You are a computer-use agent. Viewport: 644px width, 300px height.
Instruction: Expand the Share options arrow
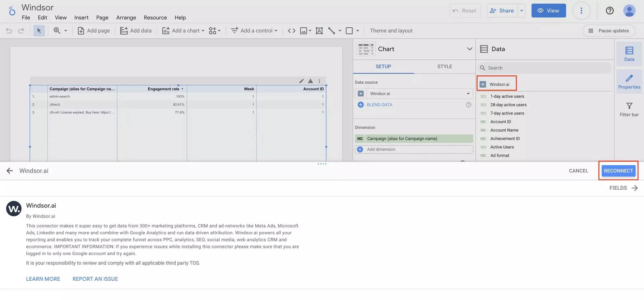point(521,11)
